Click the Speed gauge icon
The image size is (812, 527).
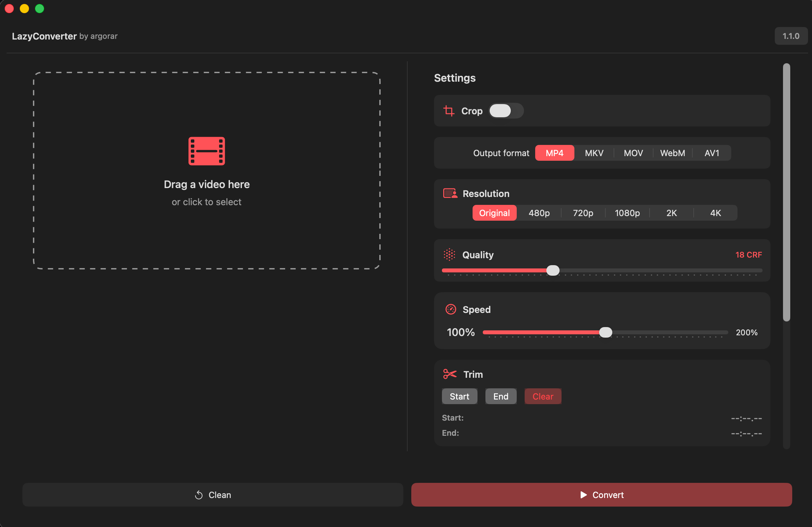(450, 309)
